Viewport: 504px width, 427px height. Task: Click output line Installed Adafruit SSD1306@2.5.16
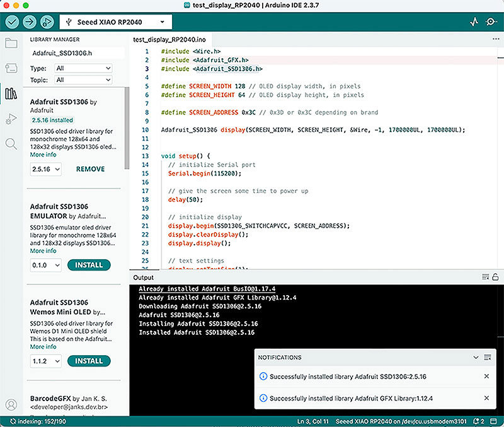pos(197,332)
